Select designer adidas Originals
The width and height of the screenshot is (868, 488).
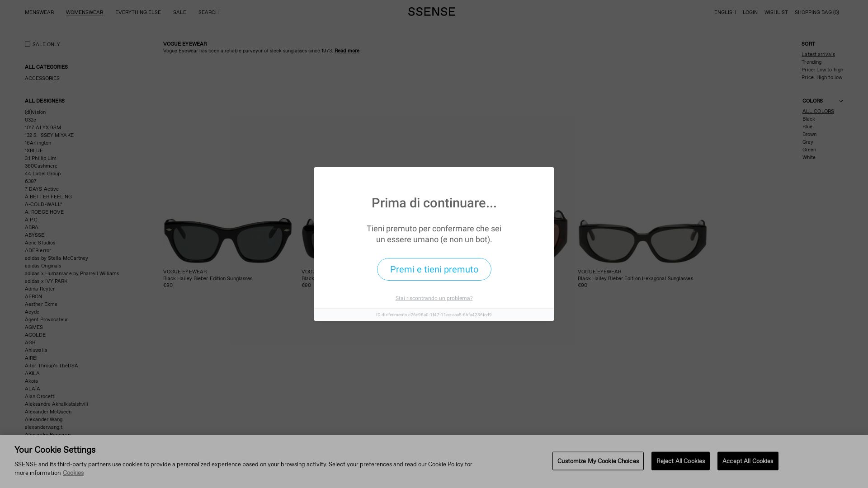(43, 266)
